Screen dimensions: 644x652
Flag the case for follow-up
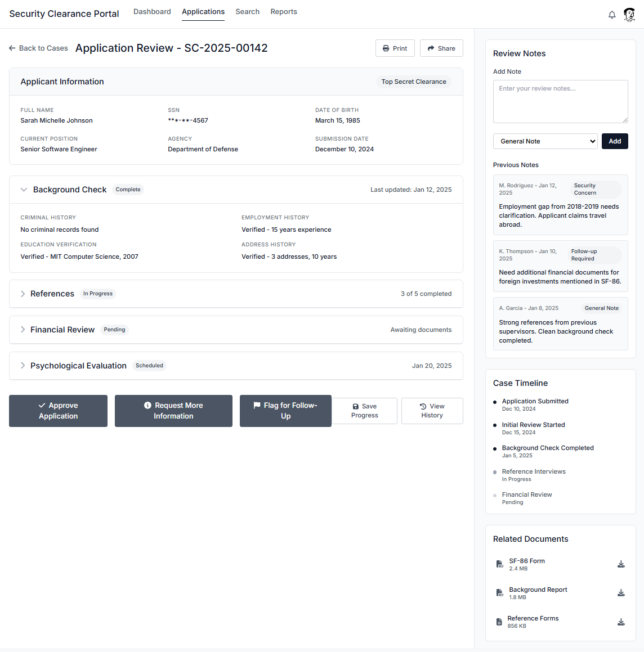point(285,411)
